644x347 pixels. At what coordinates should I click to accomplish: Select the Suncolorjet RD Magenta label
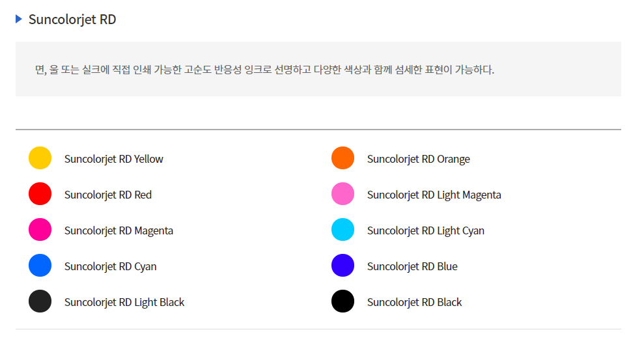click(119, 230)
